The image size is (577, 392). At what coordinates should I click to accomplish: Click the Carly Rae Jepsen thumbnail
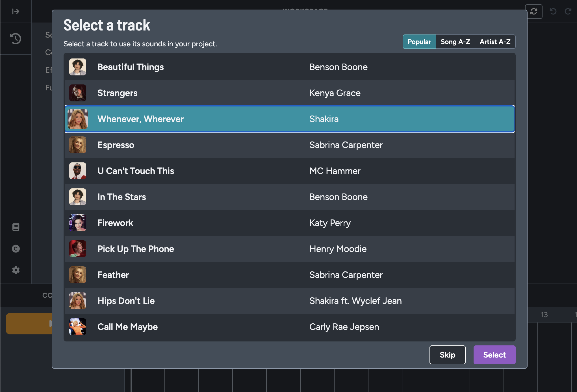[78, 327]
